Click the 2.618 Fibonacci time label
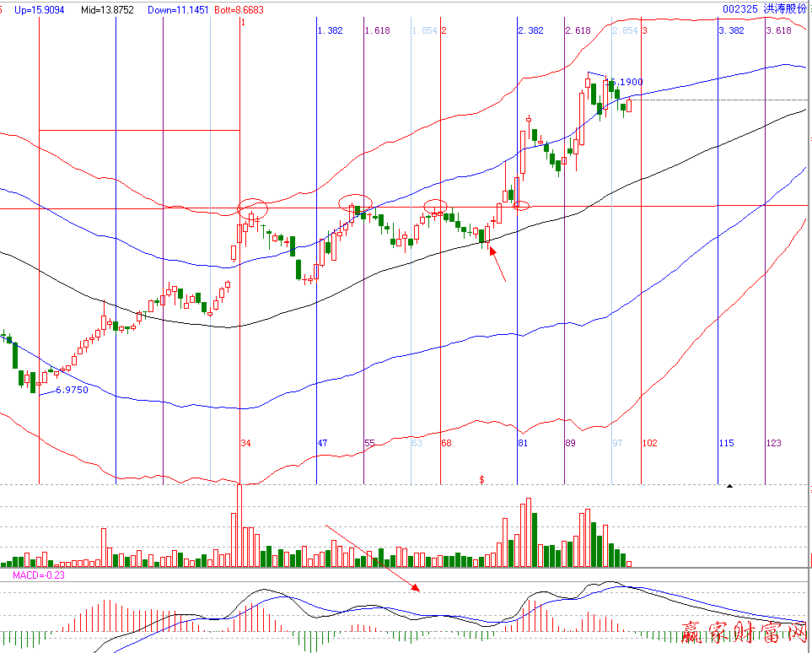The width and height of the screenshot is (812, 653). [578, 30]
